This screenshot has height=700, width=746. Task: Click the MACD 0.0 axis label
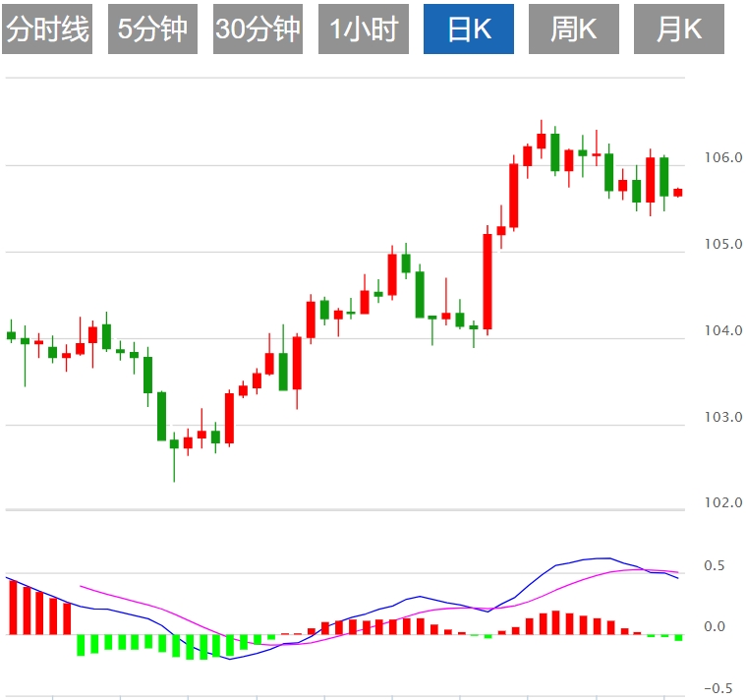pos(715,626)
